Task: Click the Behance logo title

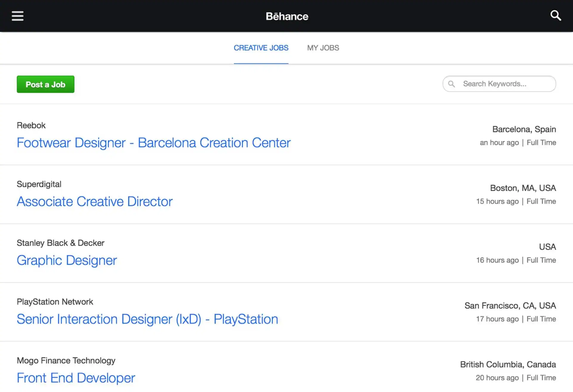Action: pos(287,16)
